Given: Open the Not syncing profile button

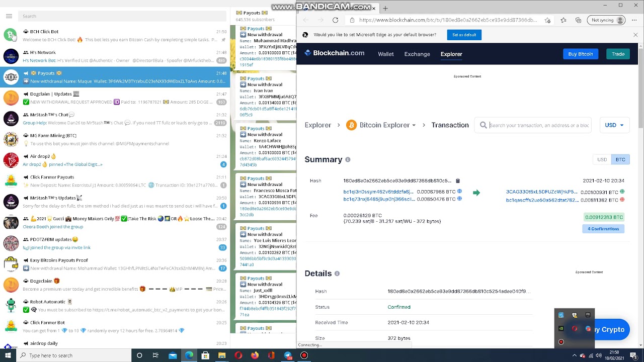Looking at the screenshot, I should point(606,20).
